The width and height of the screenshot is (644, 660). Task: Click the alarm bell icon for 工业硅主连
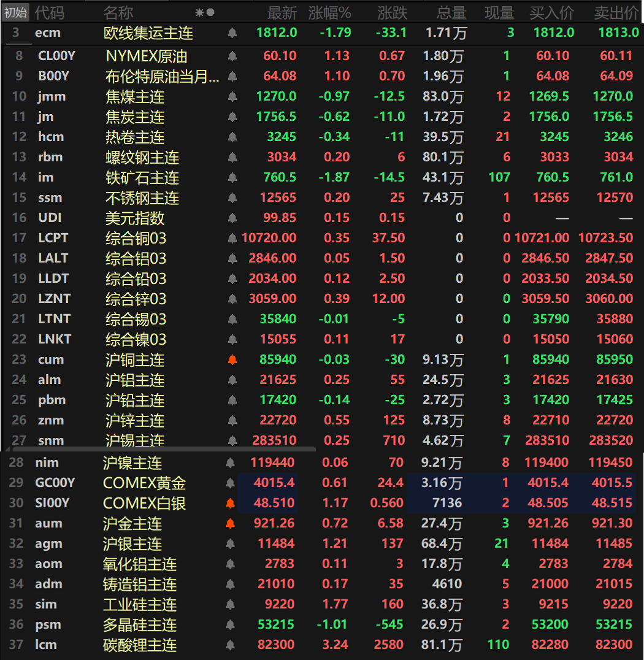pos(231,604)
